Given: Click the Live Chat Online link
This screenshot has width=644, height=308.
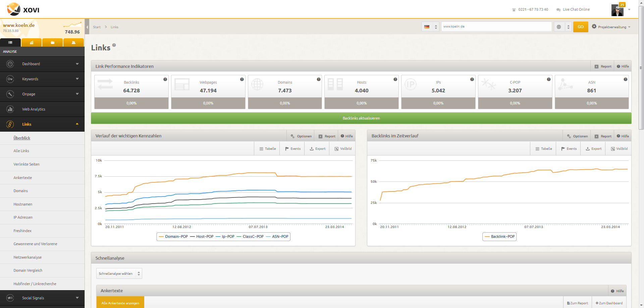Looking at the screenshot, I should tap(573, 9).
